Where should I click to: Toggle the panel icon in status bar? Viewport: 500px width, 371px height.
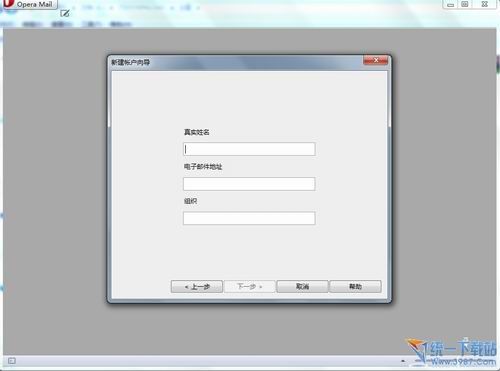pos(12,361)
